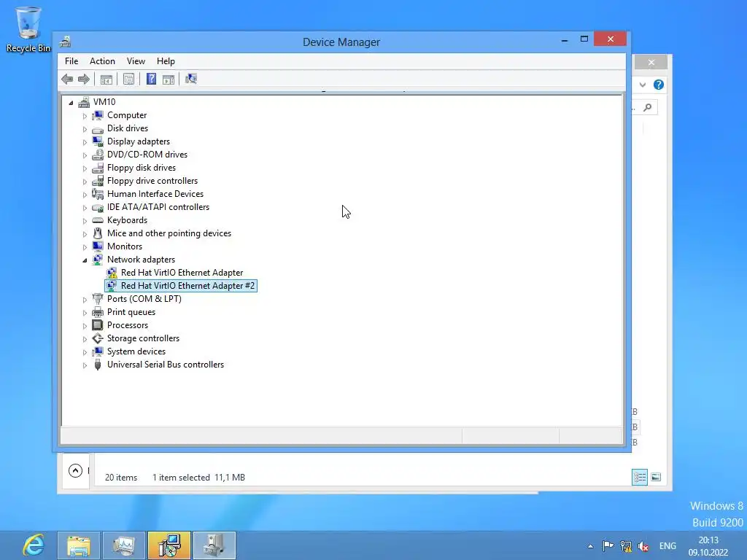Click Scan for hardware changes icon
This screenshot has height=560, width=747.
pos(191,79)
